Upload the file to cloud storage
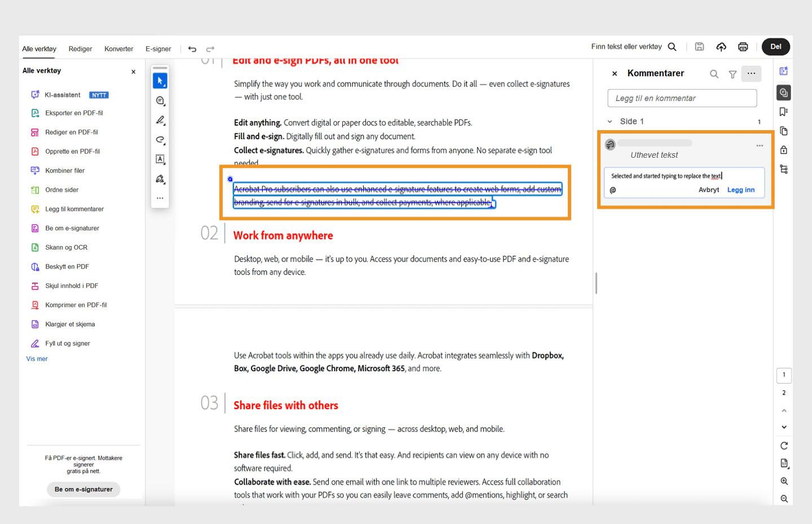 pyautogui.click(x=721, y=47)
